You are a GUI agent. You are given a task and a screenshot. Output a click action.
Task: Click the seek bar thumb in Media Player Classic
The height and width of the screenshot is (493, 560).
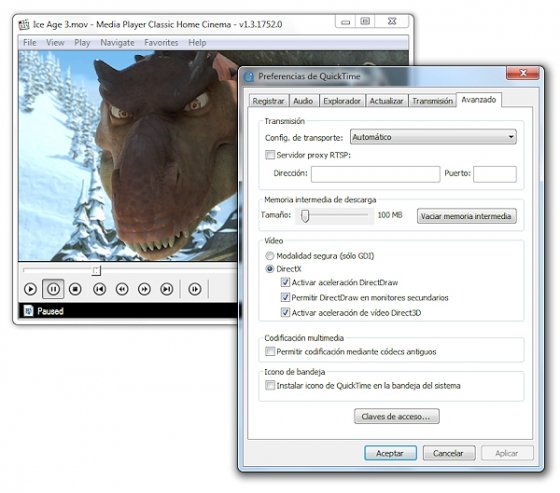96,270
